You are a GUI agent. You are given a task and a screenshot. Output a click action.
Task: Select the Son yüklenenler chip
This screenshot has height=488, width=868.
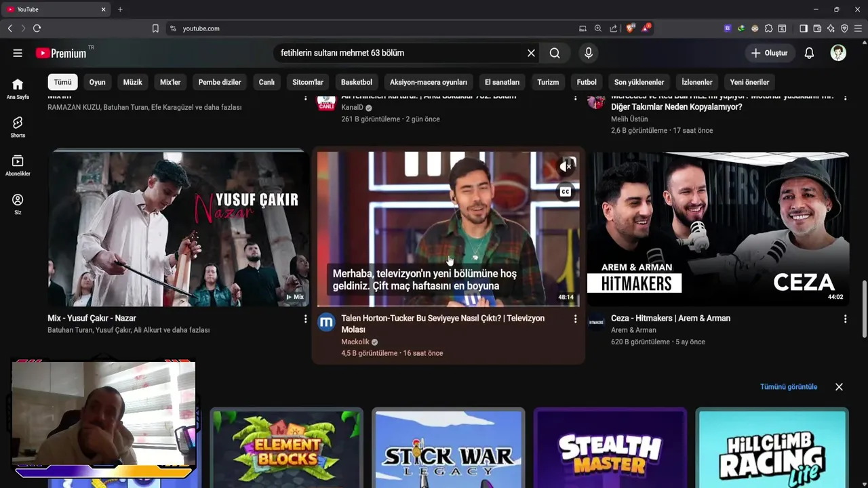(639, 82)
